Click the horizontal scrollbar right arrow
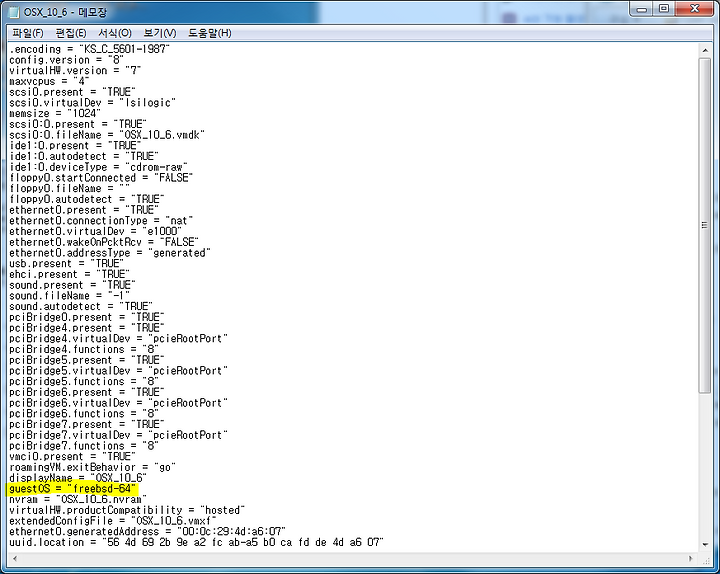Image resolution: width=720 pixels, height=574 pixels. click(691, 559)
